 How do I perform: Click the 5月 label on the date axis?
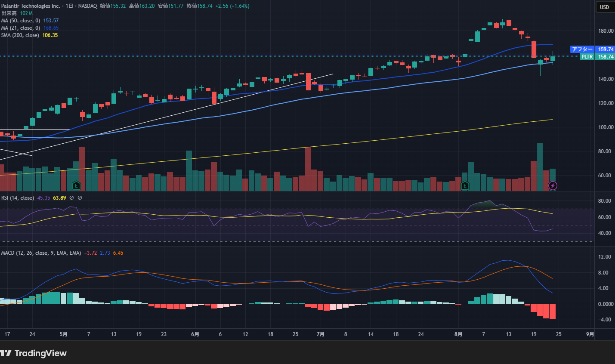coord(64,334)
